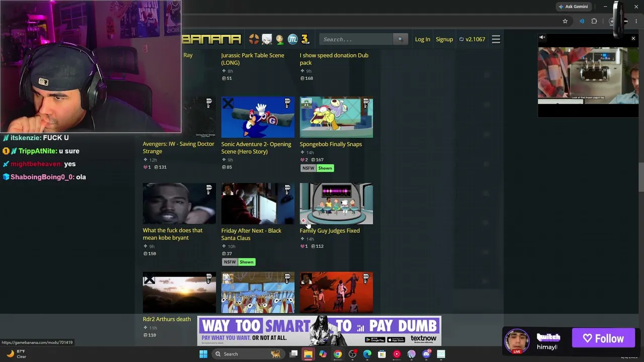Open the Spongebob Finally Snaps thumbnail
The image size is (644, 362).
[x=337, y=117]
